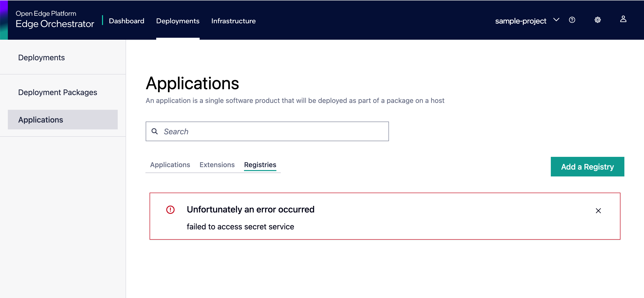Screen dimensions: 644x298
Task: Dismiss the error message with X
Action: coord(598,211)
